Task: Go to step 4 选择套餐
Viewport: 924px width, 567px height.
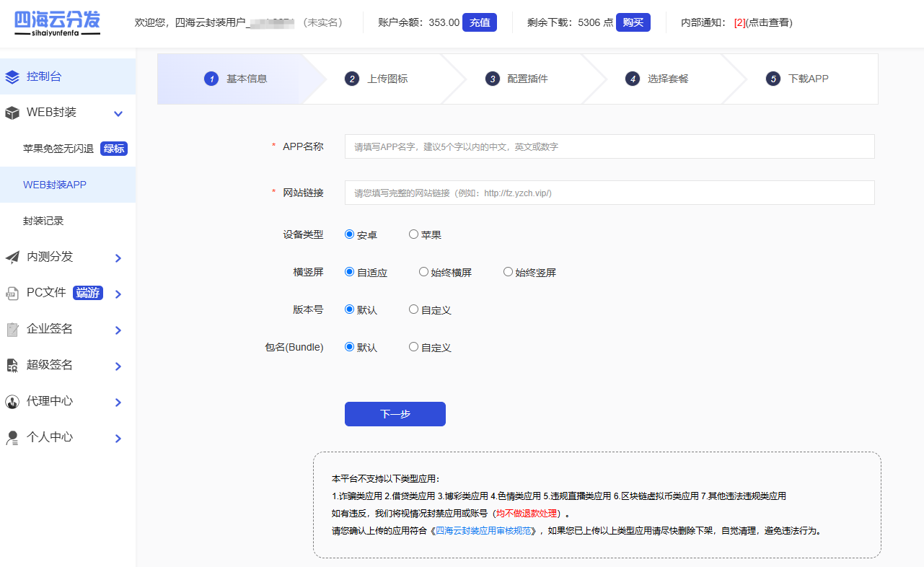Action: (657, 79)
